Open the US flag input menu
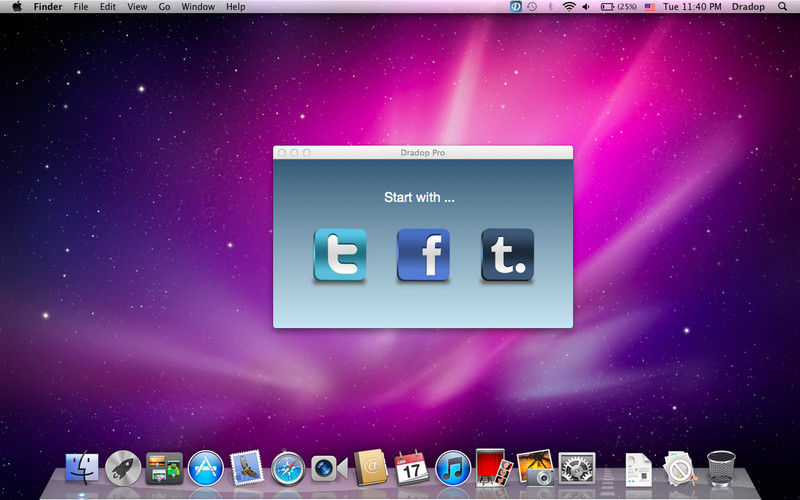This screenshot has width=800, height=500. tap(649, 7)
